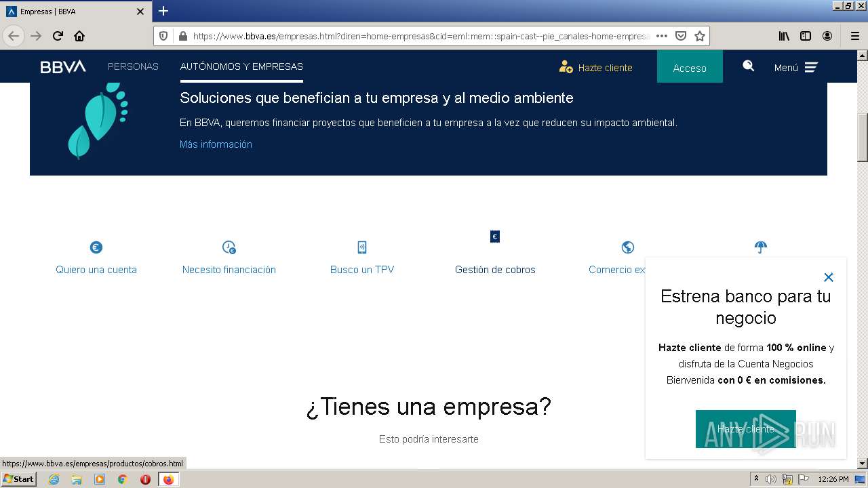Click the volume tray icon
This screenshot has width=868, height=488.
click(771, 479)
